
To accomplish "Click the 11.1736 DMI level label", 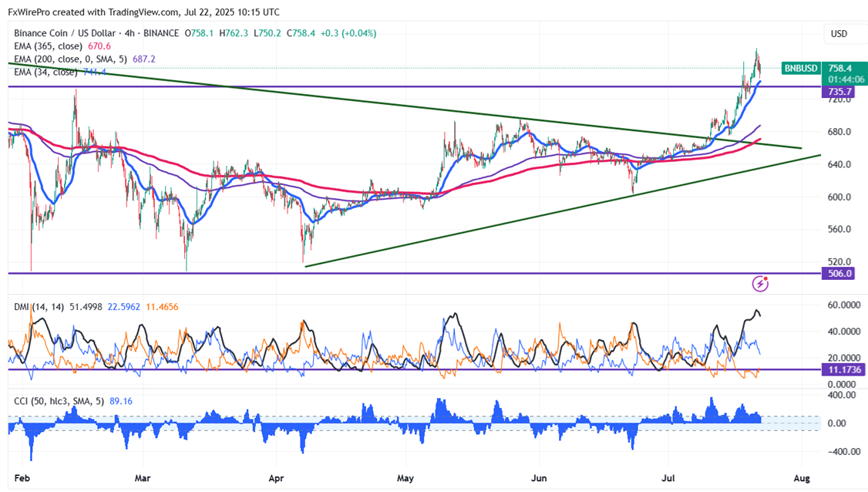I will coord(844,369).
